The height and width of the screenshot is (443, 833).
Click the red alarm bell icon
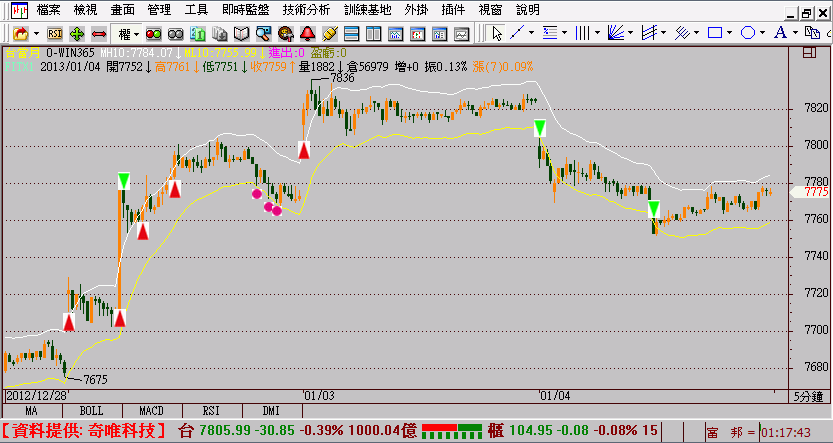306,33
